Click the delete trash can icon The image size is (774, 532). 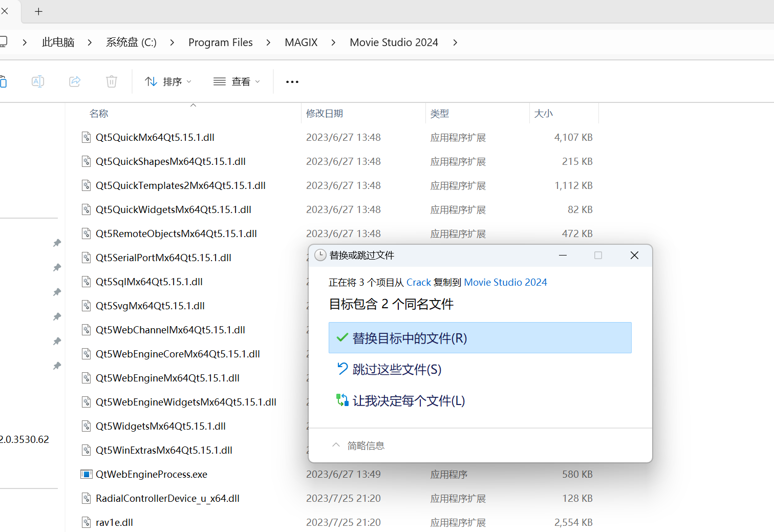[x=112, y=81]
